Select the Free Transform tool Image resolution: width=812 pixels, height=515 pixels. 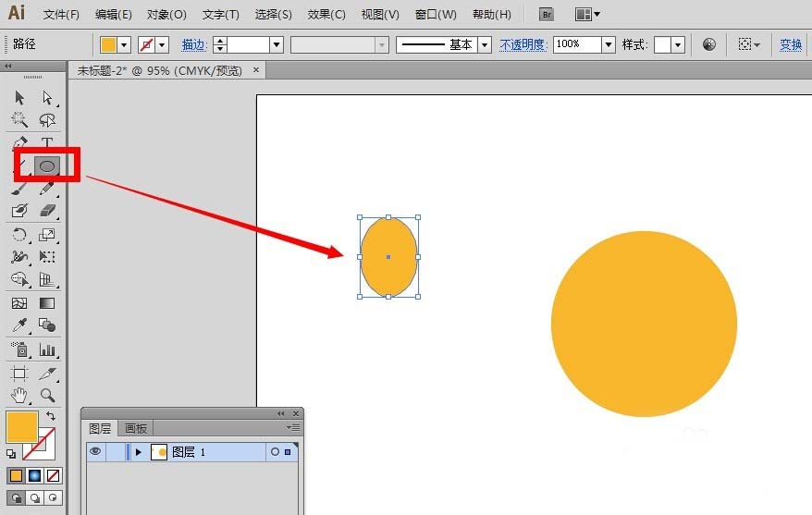pyautogui.click(x=47, y=257)
